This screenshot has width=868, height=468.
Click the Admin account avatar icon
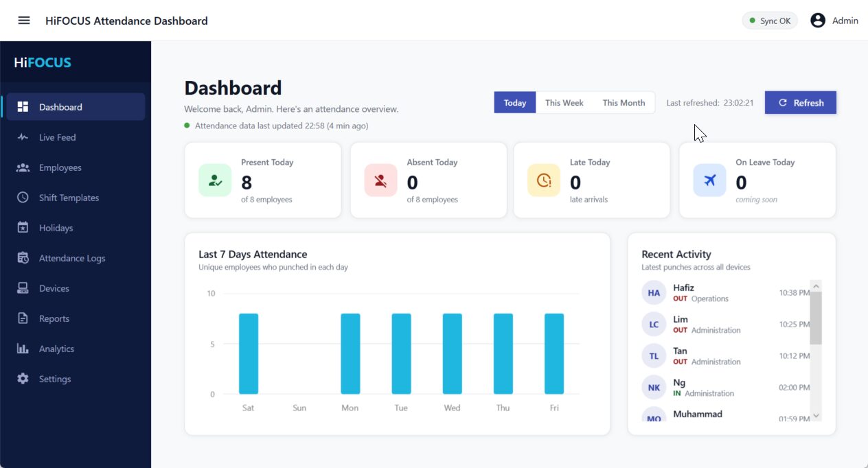(818, 21)
